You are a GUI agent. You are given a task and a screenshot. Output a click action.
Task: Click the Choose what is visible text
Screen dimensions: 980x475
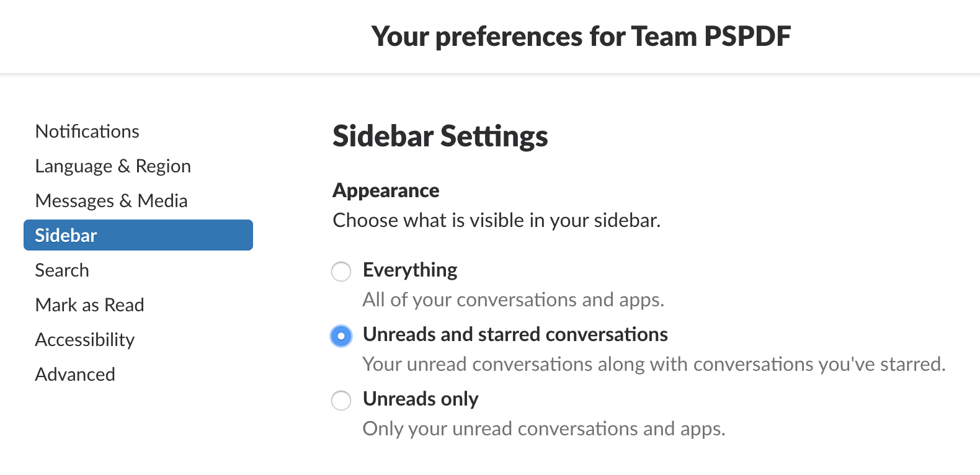click(497, 220)
